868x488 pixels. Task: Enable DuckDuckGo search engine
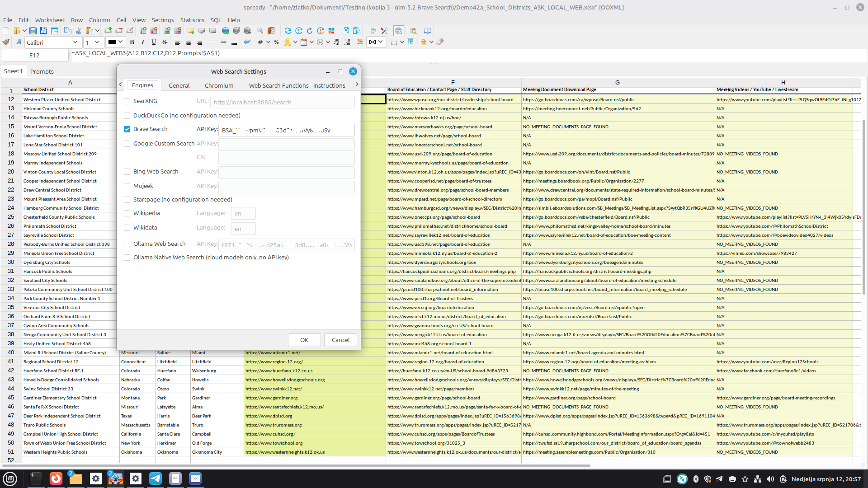(x=127, y=116)
